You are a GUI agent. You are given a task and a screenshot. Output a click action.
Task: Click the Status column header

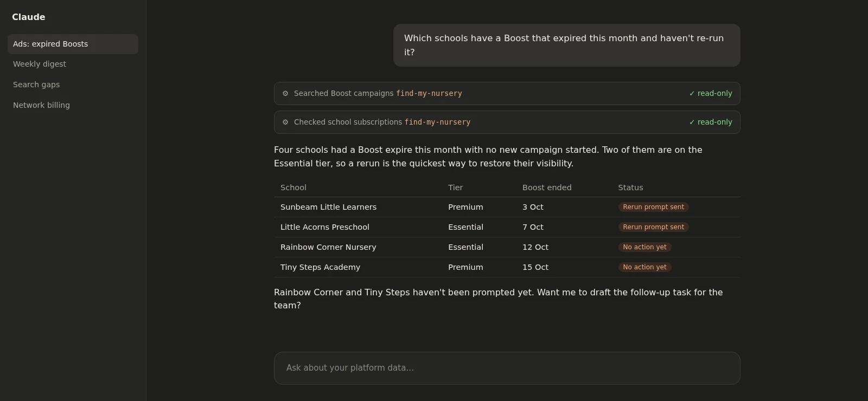coord(630,187)
